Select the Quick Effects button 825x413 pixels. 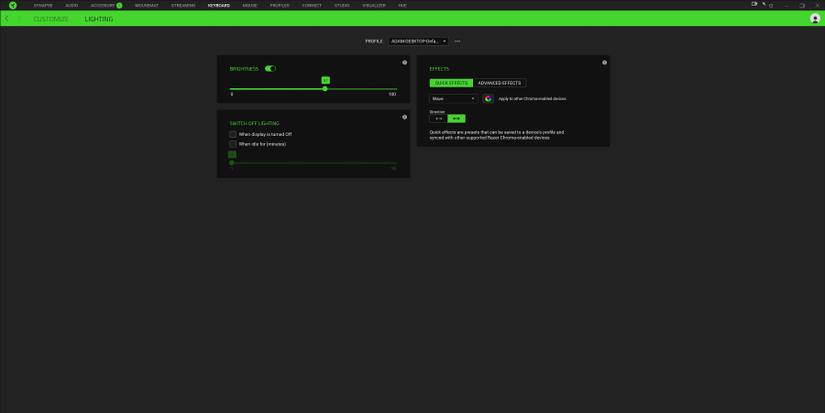point(451,83)
